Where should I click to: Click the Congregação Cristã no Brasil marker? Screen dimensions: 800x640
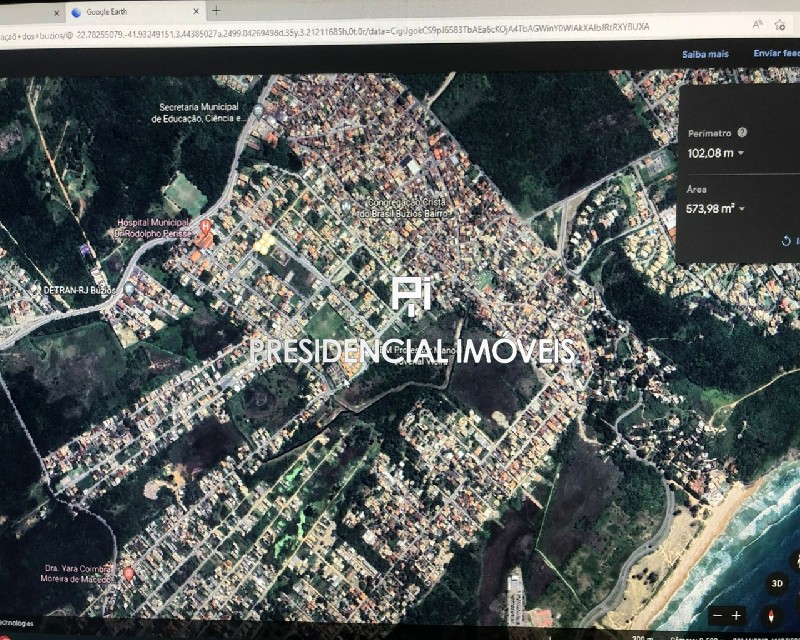[345, 206]
